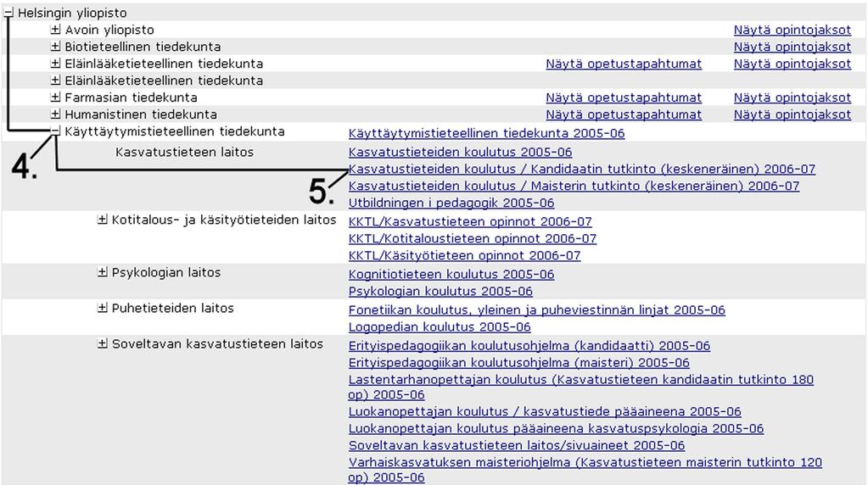Open Näytä opintojaksot for Farmasian tiedekunta
Image resolution: width=868 pixels, height=485 pixels.
[x=792, y=98]
